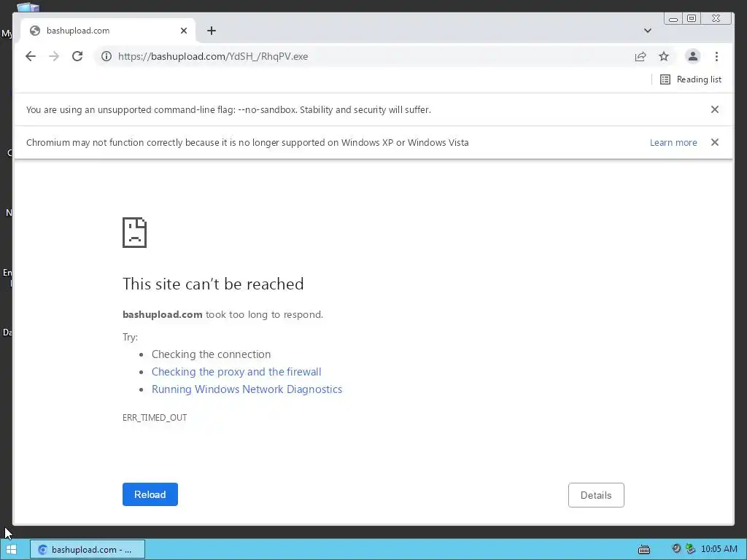This screenshot has width=747, height=560.
Task: Minimize the Chromium window
Action: pyautogui.click(x=673, y=18)
